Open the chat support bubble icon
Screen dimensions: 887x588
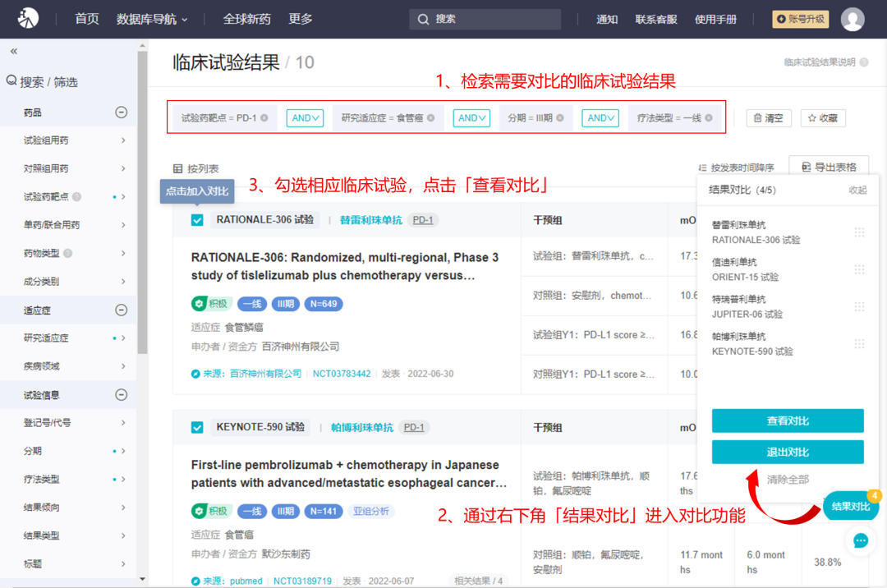861,541
